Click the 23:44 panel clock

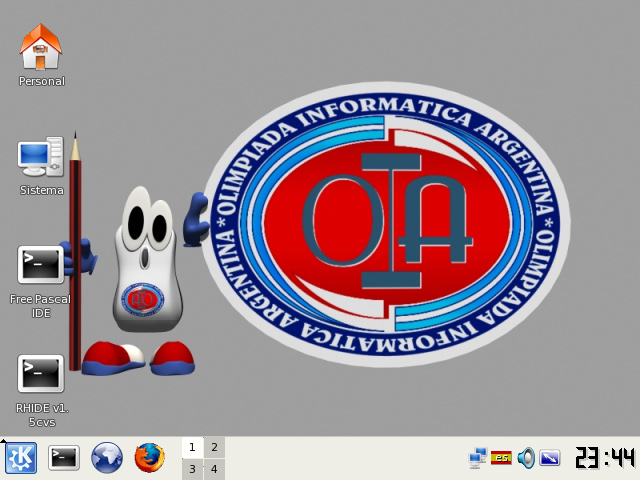[x=605, y=458]
